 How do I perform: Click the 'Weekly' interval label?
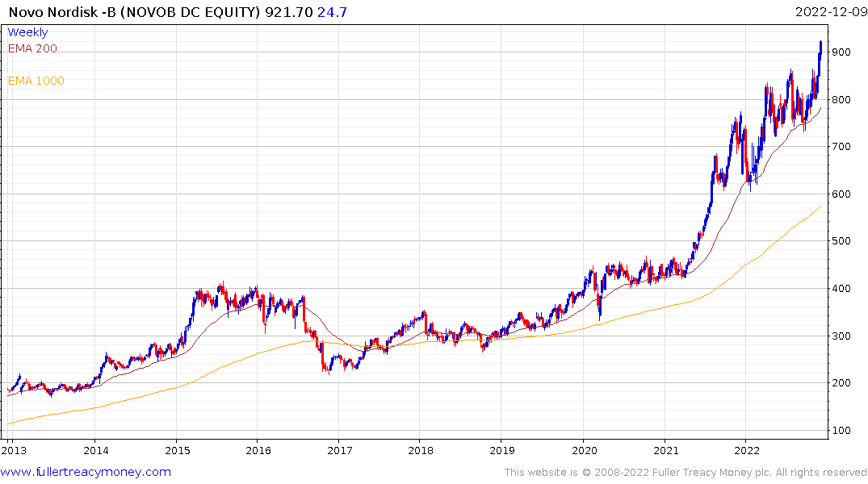pyautogui.click(x=27, y=32)
